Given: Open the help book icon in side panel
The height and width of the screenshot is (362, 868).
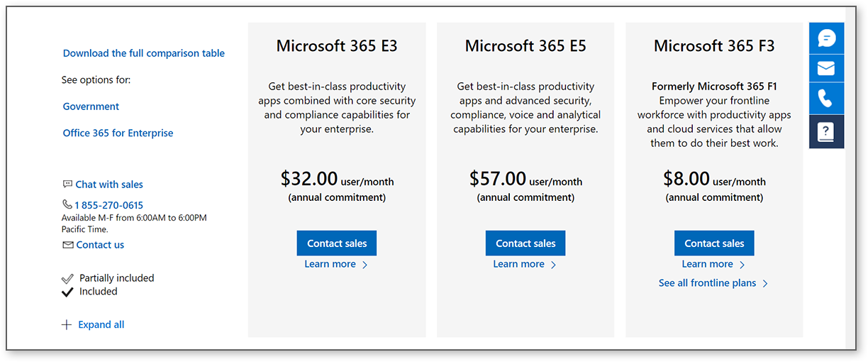Looking at the screenshot, I should (x=826, y=131).
